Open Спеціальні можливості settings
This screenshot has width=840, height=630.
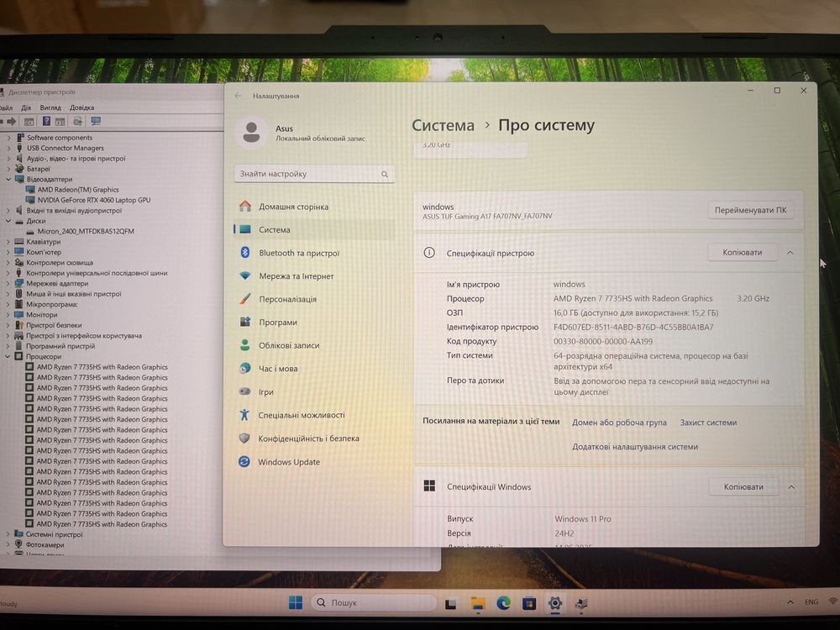301,415
